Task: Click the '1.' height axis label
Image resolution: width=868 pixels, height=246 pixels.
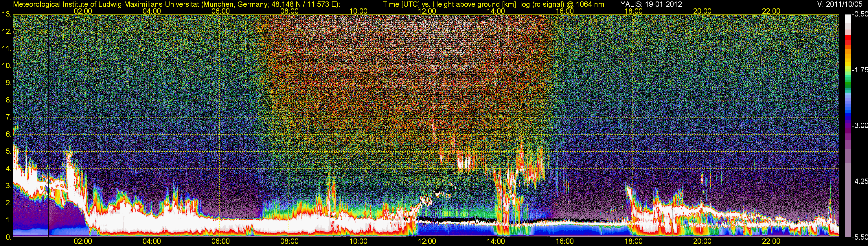Action: [8, 220]
